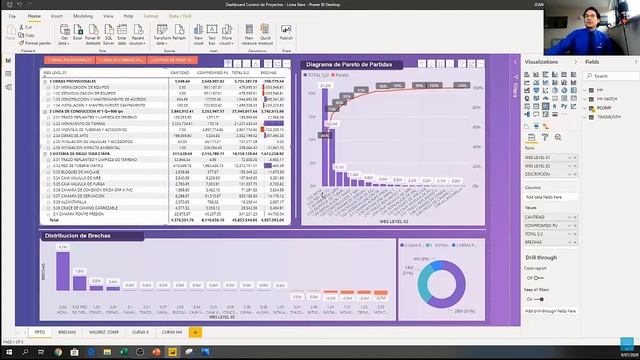Image resolution: width=640 pixels, height=360 pixels.
Task: Expand the HH table in Fields
Action: (585, 90)
